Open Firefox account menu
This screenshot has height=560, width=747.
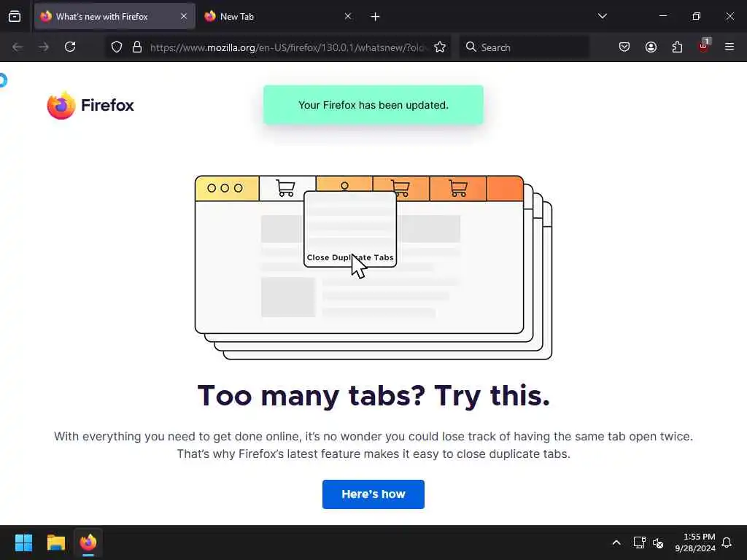tap(651, 47)
